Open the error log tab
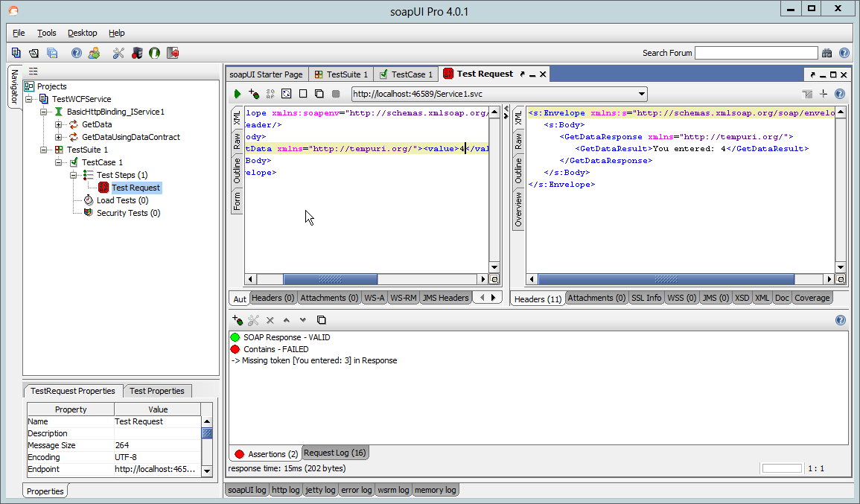The height and width of the screenshot is (504, 860). point(357,490)
